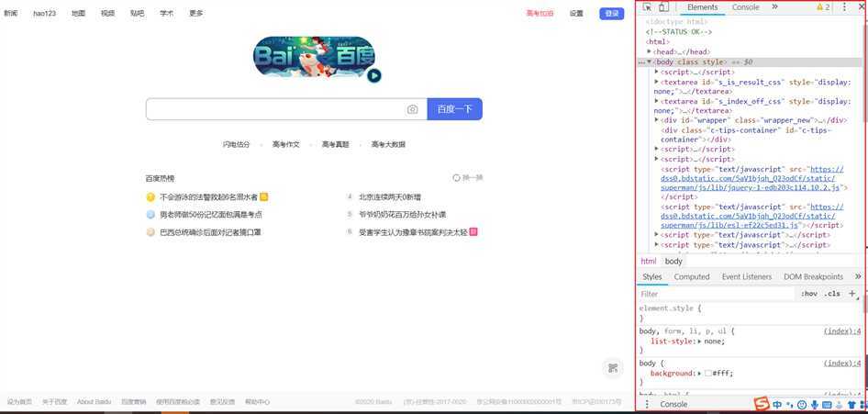Click the body breadcrumb

click(673, 262)
